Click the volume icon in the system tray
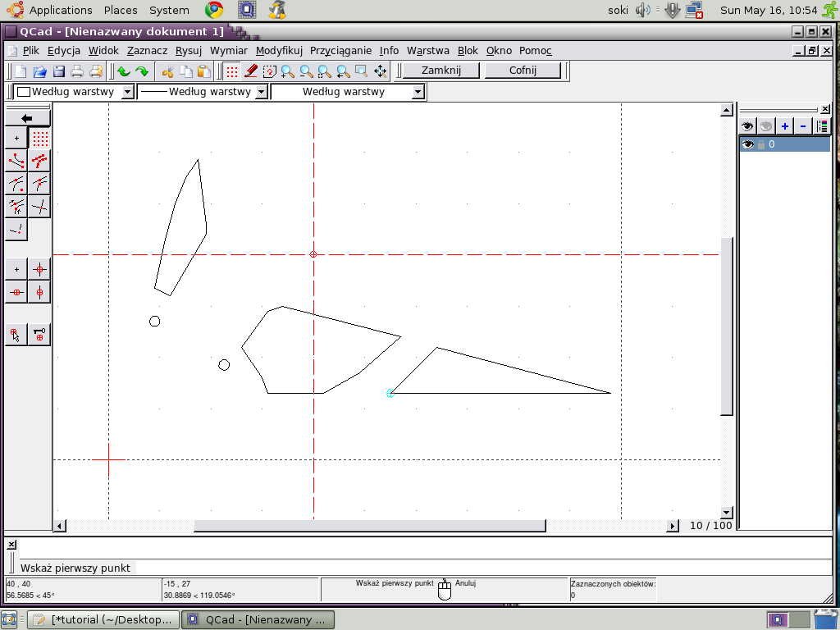840x630 pixels. [642, 10]
